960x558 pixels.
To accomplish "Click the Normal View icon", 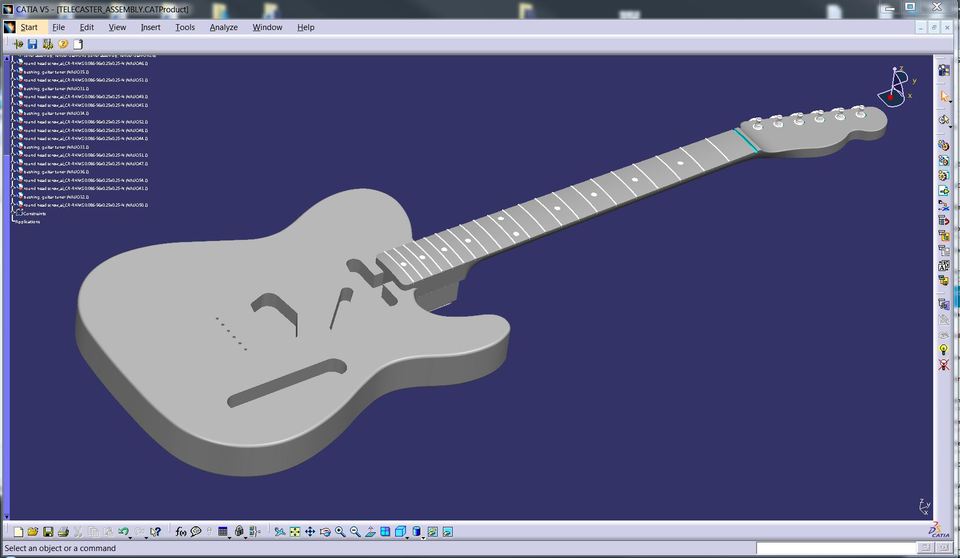I will pos(370,532).
